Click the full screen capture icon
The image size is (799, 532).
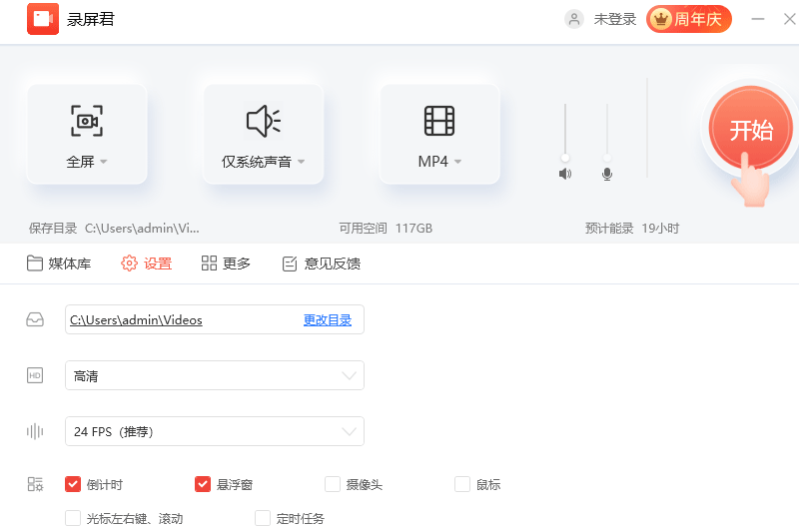tap(87, 121)
